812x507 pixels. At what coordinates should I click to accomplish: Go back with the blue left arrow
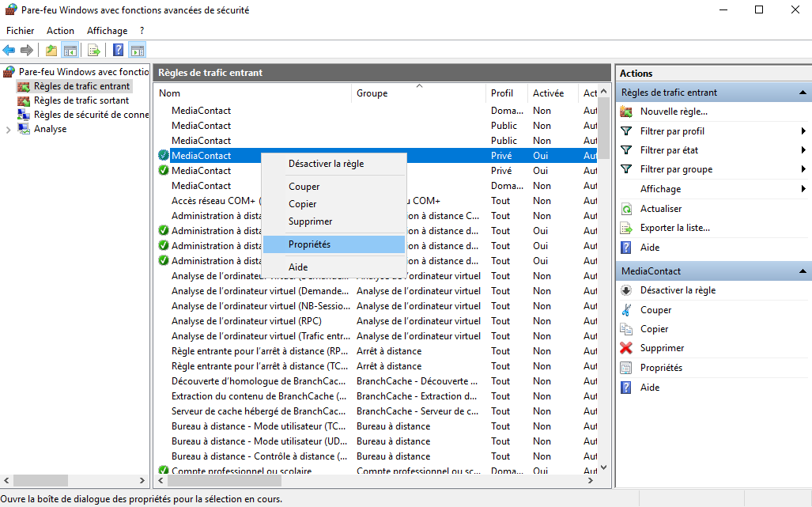9,51
